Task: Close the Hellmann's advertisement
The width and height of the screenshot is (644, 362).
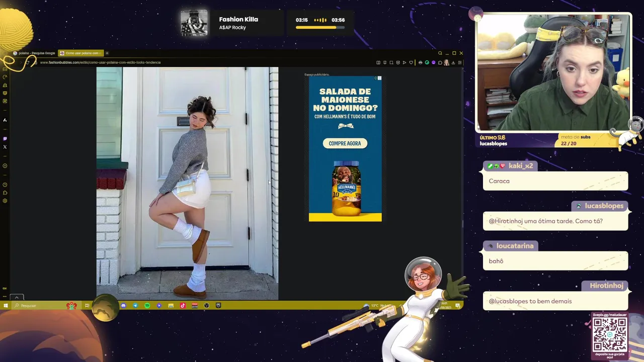Action: (x=379, y=78)
